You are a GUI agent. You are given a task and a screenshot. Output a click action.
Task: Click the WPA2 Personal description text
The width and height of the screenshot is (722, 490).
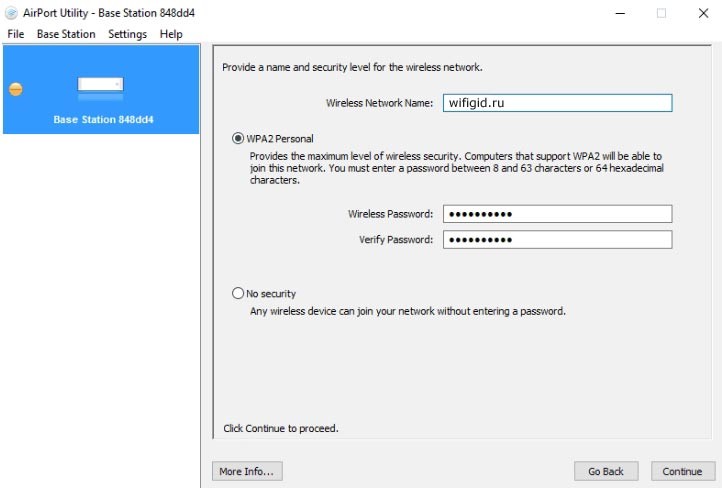pos(456,168)
